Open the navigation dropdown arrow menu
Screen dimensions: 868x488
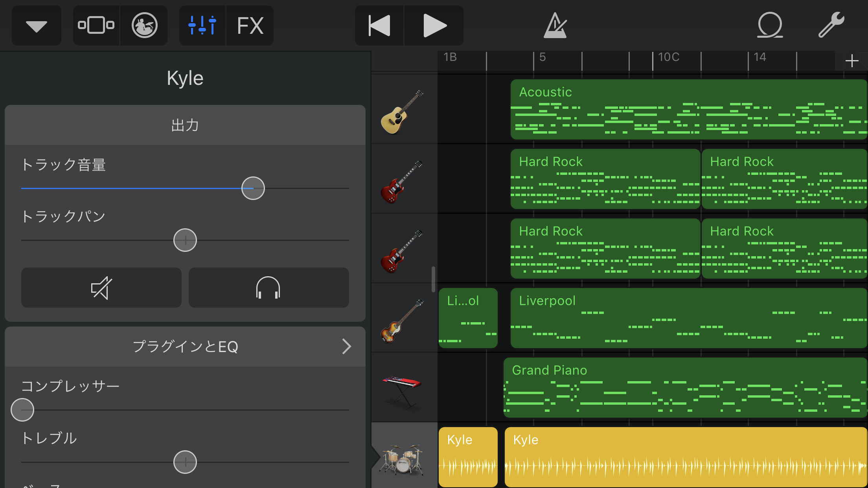[37, 26]
